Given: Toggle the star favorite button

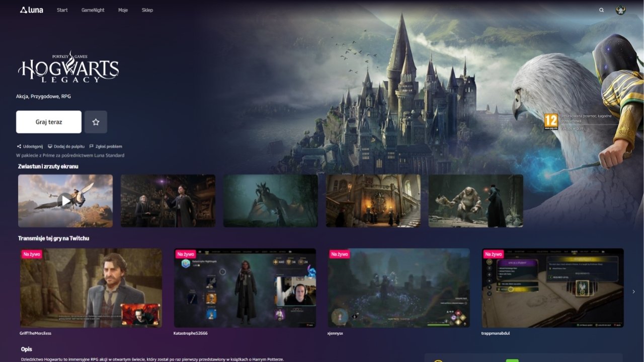Looking at the screenshot, I should pos(96,122).
